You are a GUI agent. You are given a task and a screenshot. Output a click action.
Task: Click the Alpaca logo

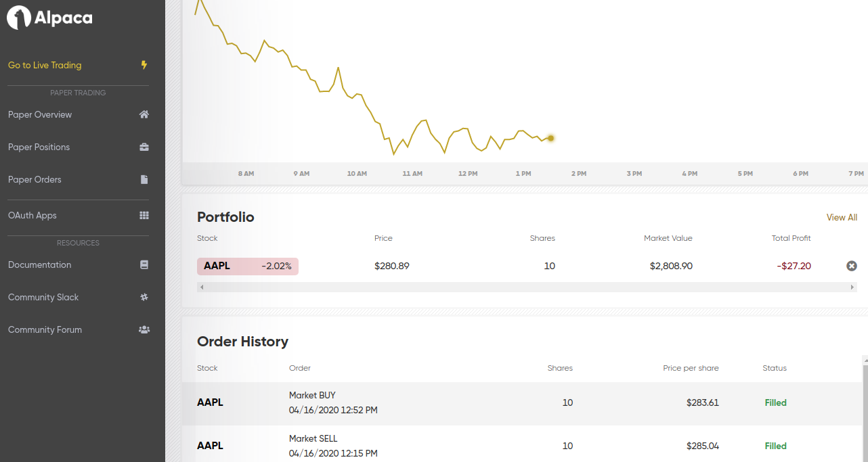49,18
